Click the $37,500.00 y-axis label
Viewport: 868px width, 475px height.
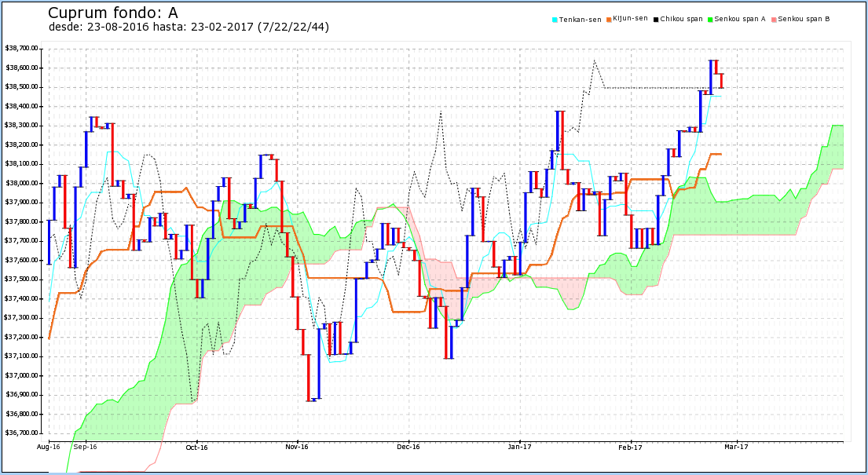(x=21, y=279)
